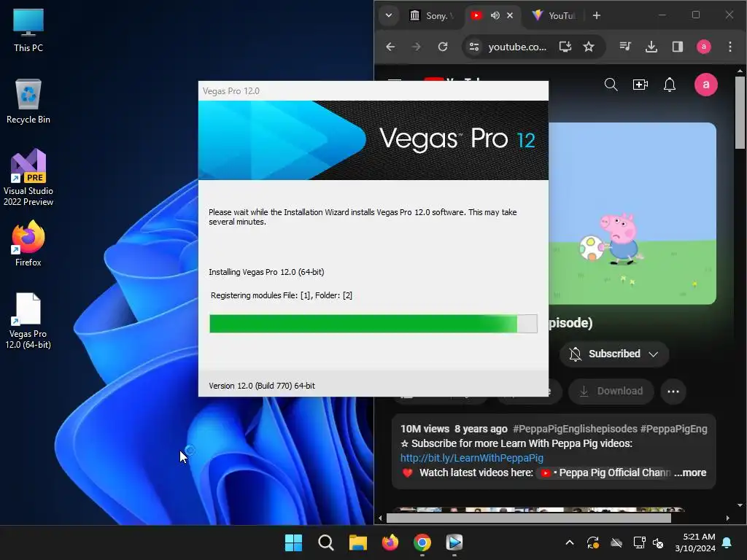The image size is (747, 560).
Task: Open YouTube notifications bell
Action: click(x=670, y=85)
